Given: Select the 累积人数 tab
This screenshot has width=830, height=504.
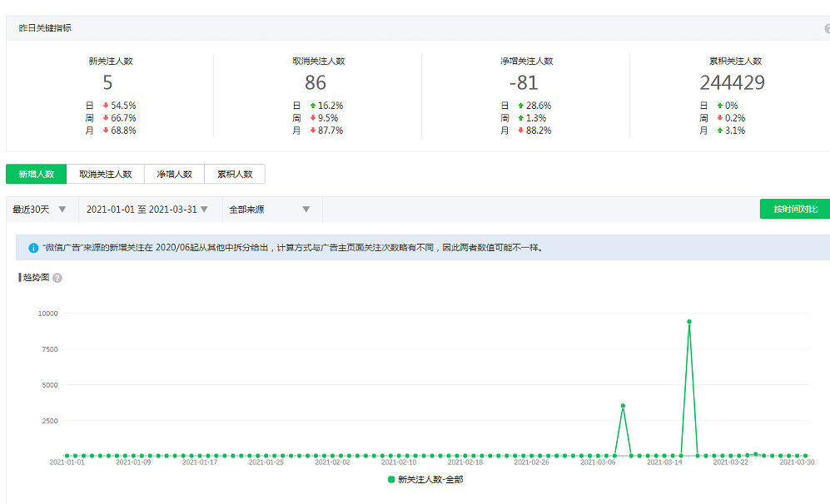Looking at the screenshot, I should [235, 174].
